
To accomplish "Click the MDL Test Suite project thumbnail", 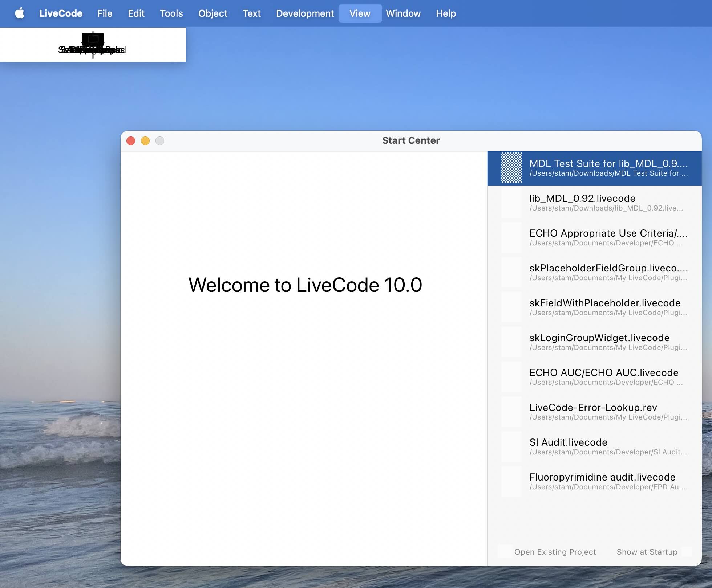I will [x=511, y=168].
